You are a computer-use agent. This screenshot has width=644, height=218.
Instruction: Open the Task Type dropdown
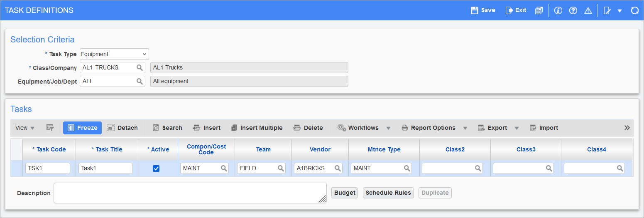tap(114, 54)
